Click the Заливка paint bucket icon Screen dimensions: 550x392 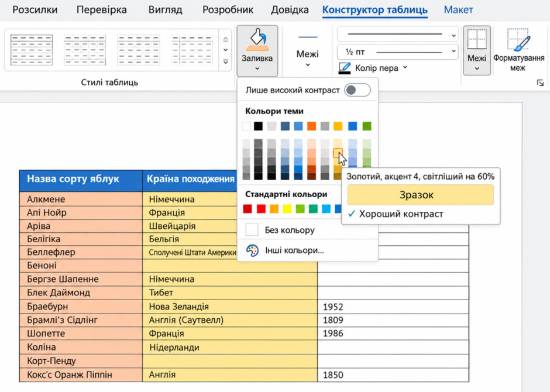coord(257,40)
